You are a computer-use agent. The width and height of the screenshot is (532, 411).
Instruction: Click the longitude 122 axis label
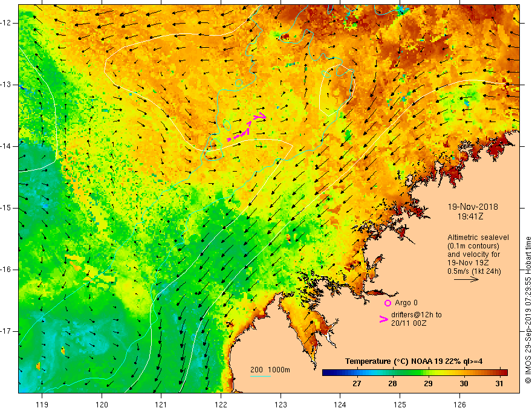221,404
